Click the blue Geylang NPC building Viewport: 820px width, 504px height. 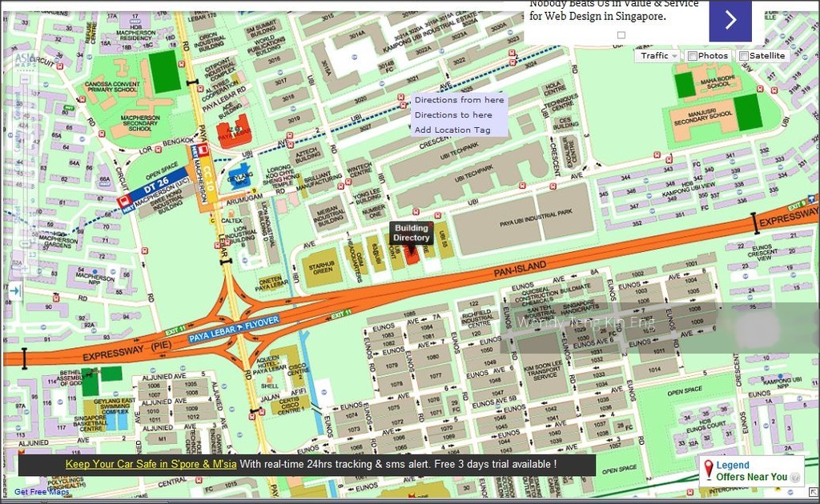tap(240, 175)
